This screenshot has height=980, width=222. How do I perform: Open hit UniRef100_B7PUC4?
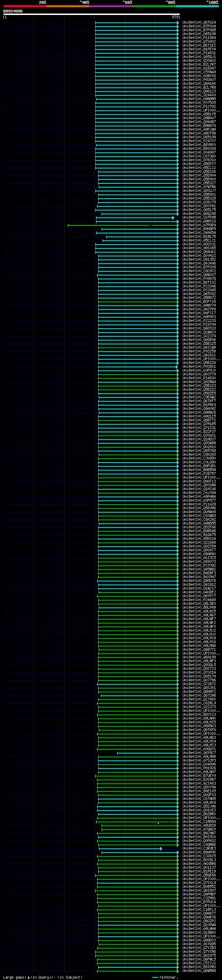pos(199,902)
